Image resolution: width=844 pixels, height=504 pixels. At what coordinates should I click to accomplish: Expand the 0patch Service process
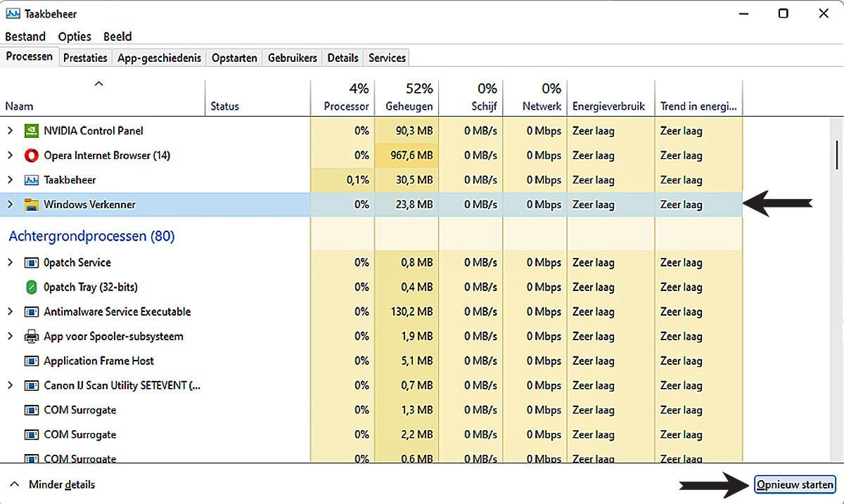coord(10,263)
